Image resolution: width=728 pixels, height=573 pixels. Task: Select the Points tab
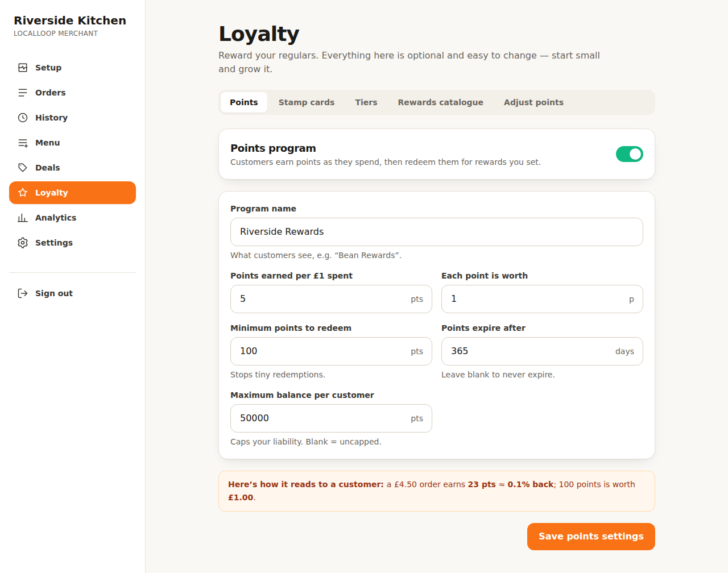pos(244,102)
